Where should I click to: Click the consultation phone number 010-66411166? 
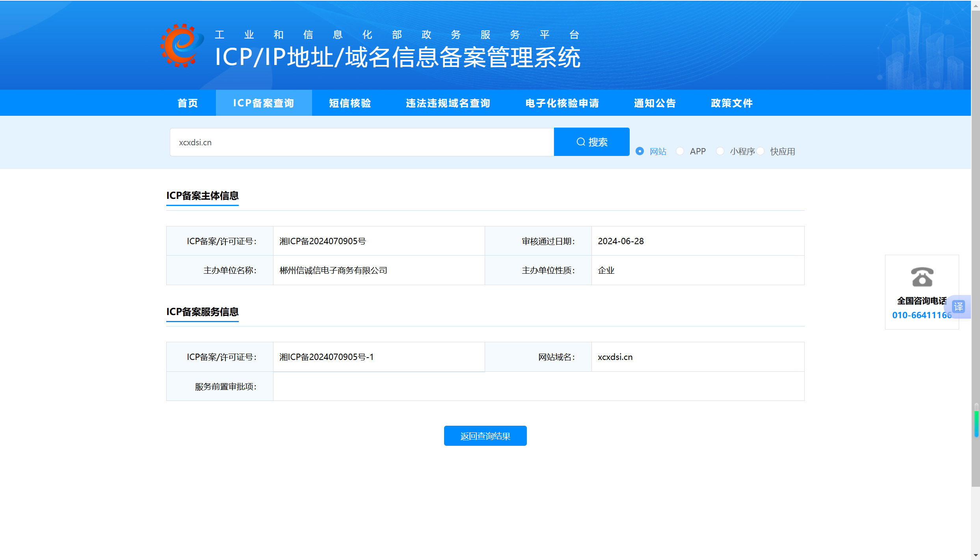tap(921, 315)
